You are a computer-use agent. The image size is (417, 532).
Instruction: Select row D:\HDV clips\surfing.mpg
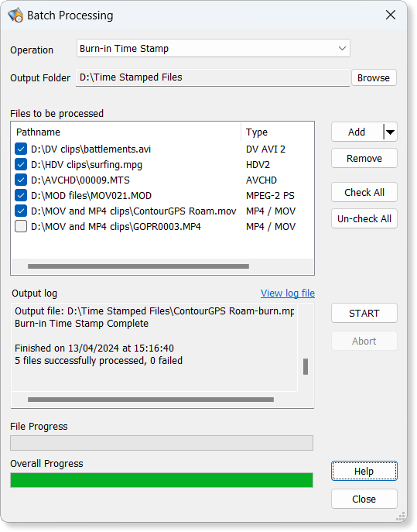coord(87,165)
